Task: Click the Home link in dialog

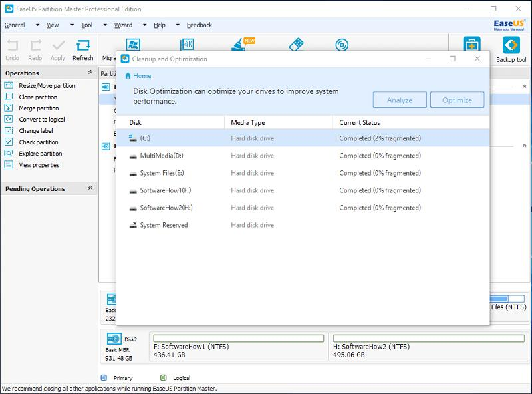Action: pyautogui.click(x=142, y=76)
